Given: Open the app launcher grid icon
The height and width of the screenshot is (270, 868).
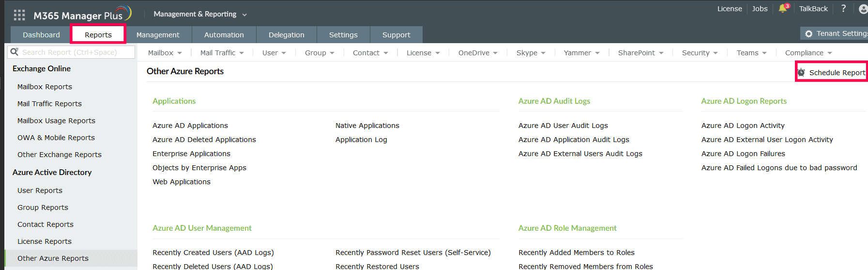Looking at the screenshot, I should coord(19,15).
